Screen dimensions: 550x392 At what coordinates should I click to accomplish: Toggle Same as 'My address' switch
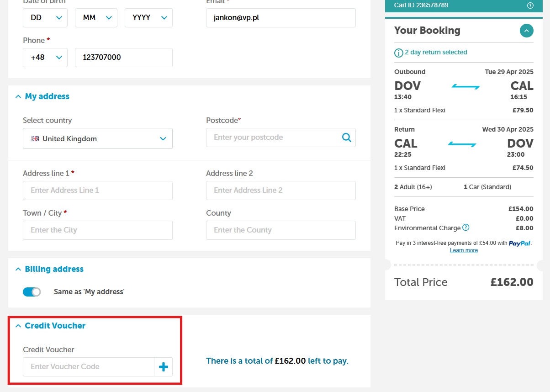coord(32,291)
